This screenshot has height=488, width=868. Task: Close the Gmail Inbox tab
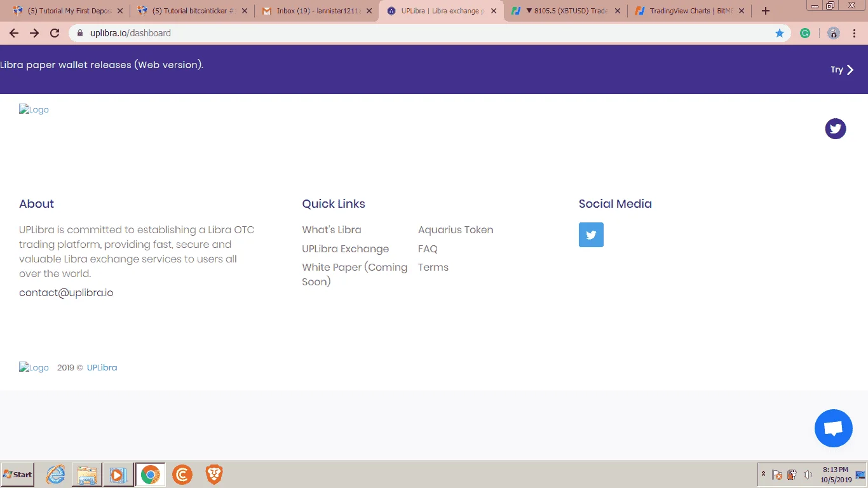(369, 11)
